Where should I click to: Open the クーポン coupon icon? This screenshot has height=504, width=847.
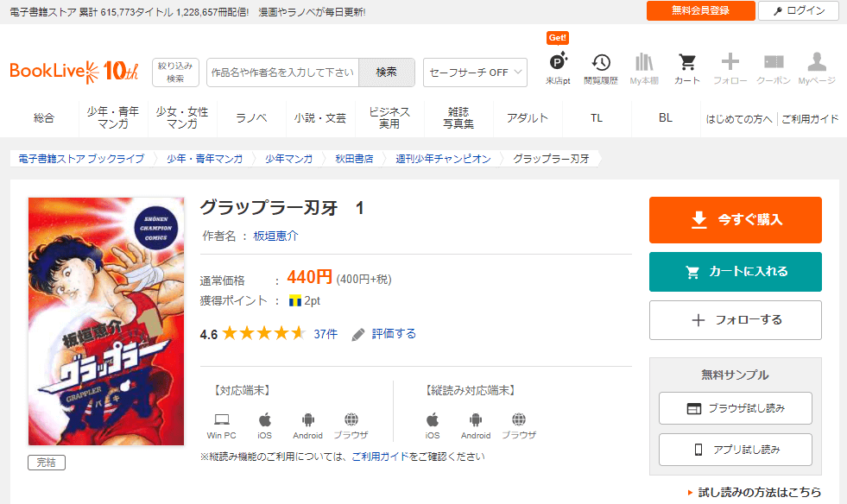coord(774,62)
